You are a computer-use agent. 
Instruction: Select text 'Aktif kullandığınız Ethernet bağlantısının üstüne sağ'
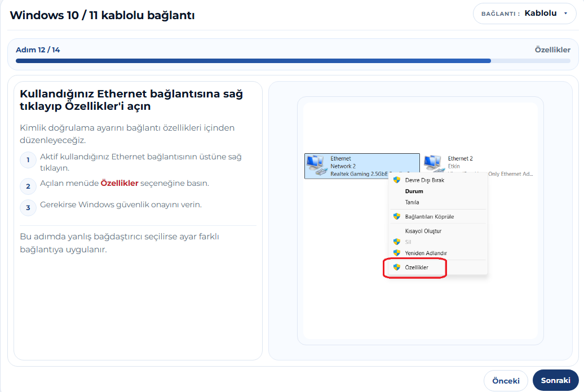click(141, 157)
